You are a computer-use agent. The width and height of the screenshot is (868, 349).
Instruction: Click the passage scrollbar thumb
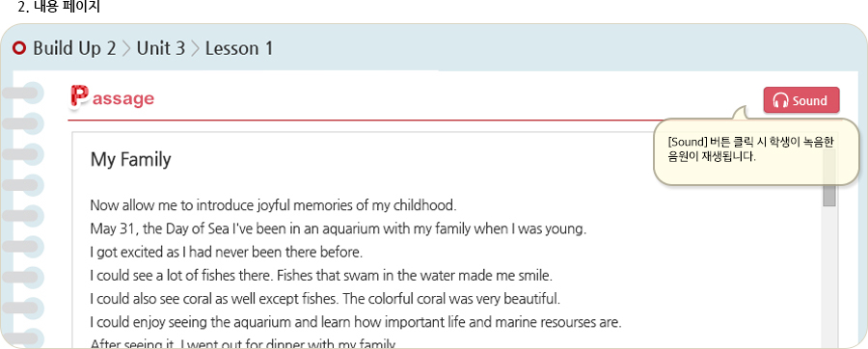pos(828,196)
